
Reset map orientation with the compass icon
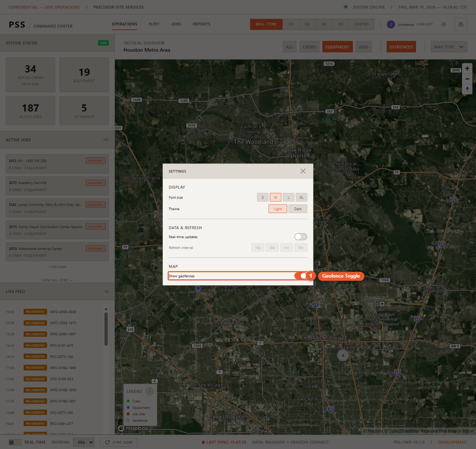point(467,89)
